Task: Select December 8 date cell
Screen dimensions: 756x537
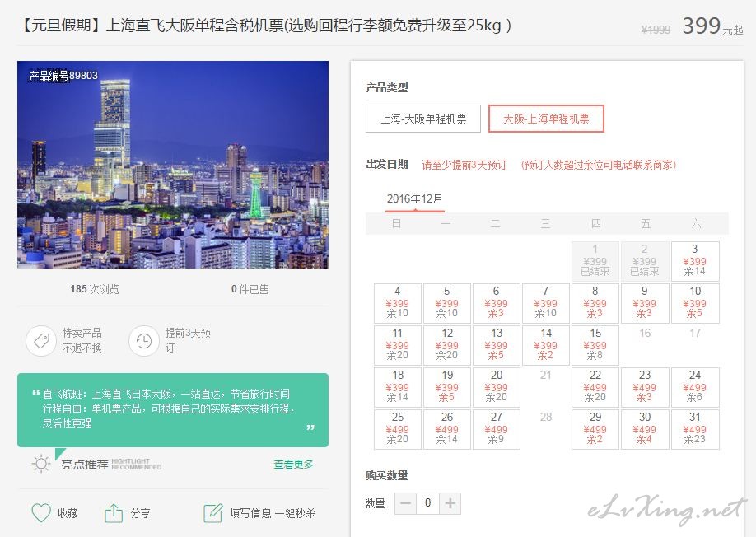Action: (x=595, y=303)
